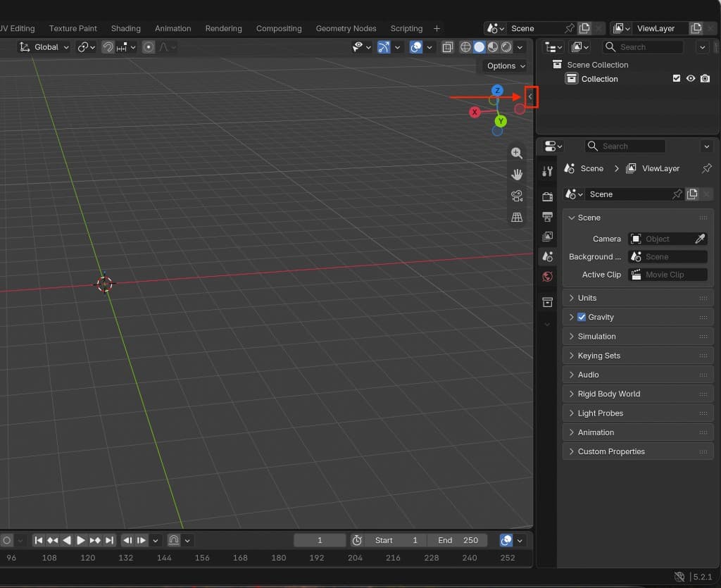The width and height of the screenshot is (721, 588).
Task: Toggle camera view icon
Action: (x=517, y=196)
